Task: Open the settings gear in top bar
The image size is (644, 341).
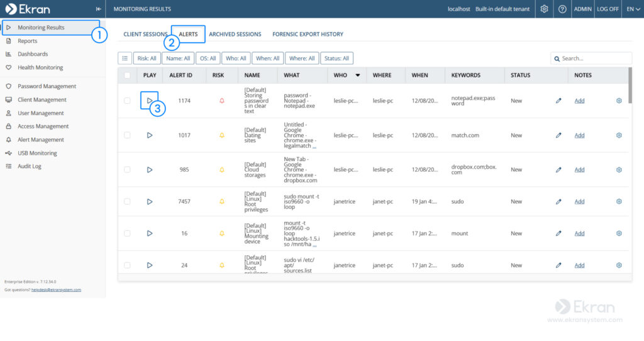Action: [x=544, y=9]
